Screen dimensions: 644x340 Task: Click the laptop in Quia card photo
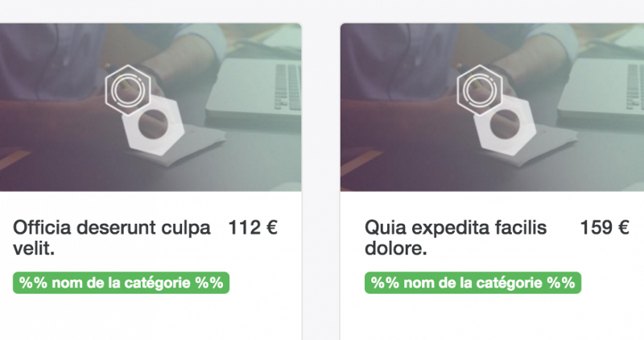(x=601, y=93)
